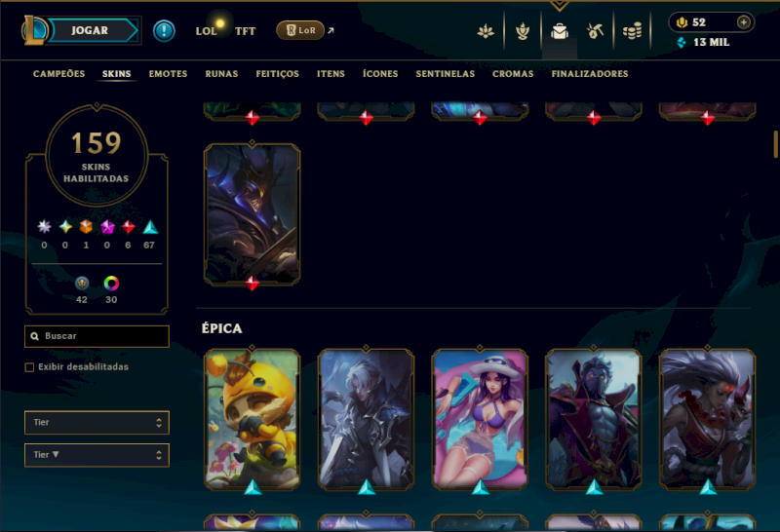Enable the Exibir desabilitadas checkbox

click(x=29, y=367)
